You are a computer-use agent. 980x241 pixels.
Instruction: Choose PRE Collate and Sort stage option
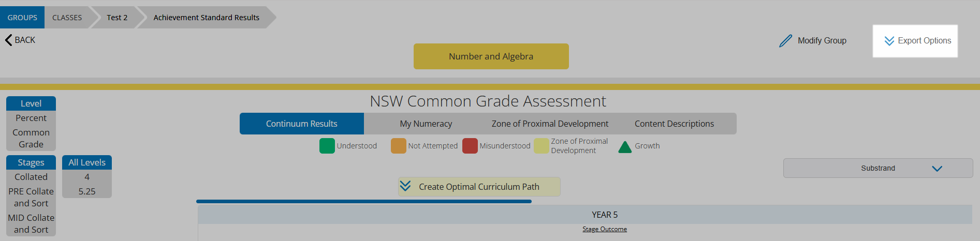[x=31, y=197]
